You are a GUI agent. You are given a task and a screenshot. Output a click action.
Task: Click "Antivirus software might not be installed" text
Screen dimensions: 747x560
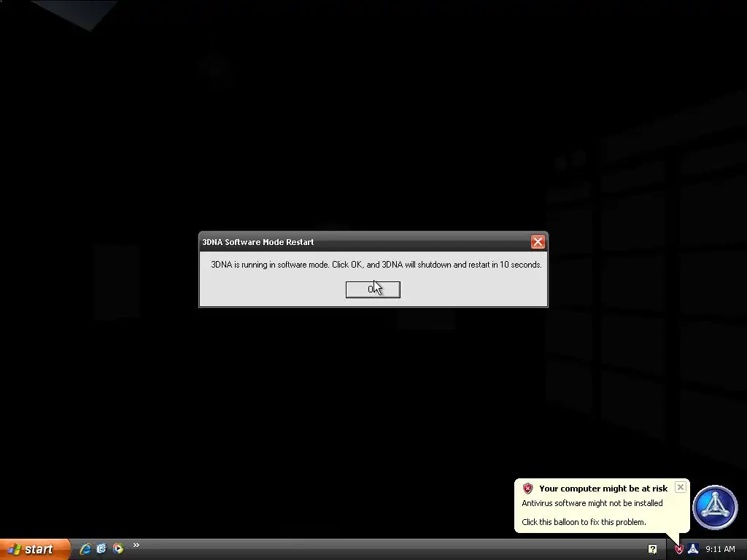coord(592,503)
